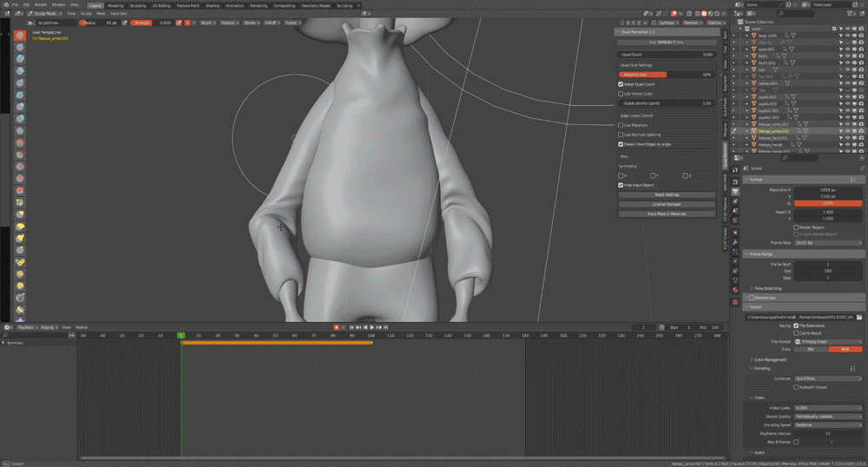Expand the Time Stretching section

tap(766, 288)
